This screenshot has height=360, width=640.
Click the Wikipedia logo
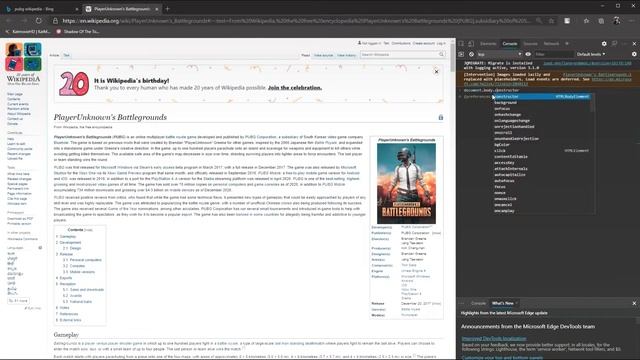[x=23, y=64]
